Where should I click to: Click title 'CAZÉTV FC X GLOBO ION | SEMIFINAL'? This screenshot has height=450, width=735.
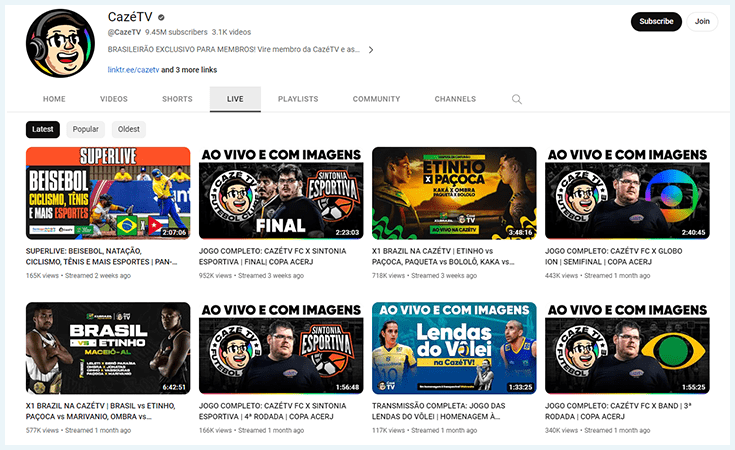(x=614, y=256)
